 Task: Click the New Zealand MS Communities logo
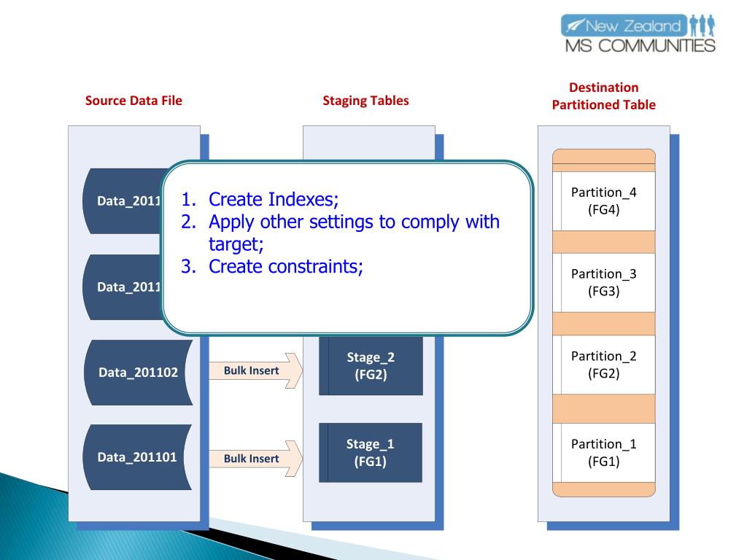pos(638,34)
